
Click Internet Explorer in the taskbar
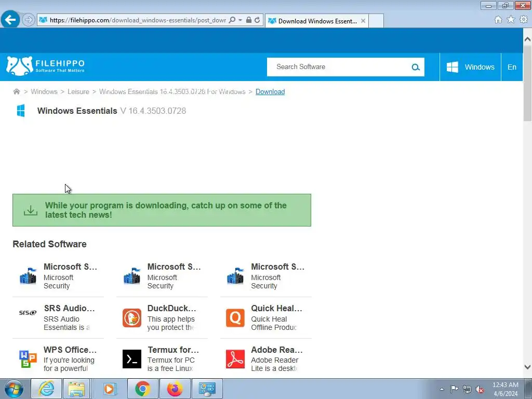tap(46, 389)
